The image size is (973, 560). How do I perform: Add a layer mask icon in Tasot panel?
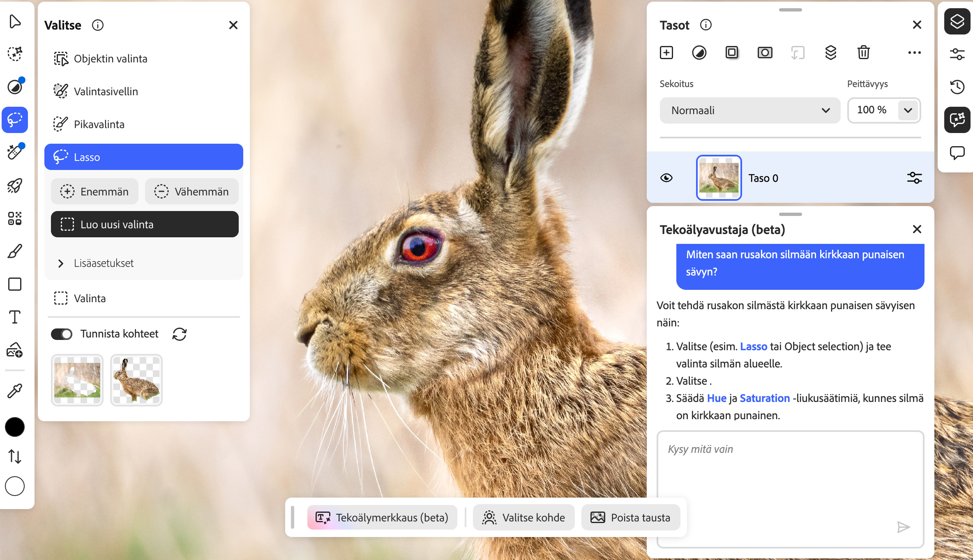[765, 53]
